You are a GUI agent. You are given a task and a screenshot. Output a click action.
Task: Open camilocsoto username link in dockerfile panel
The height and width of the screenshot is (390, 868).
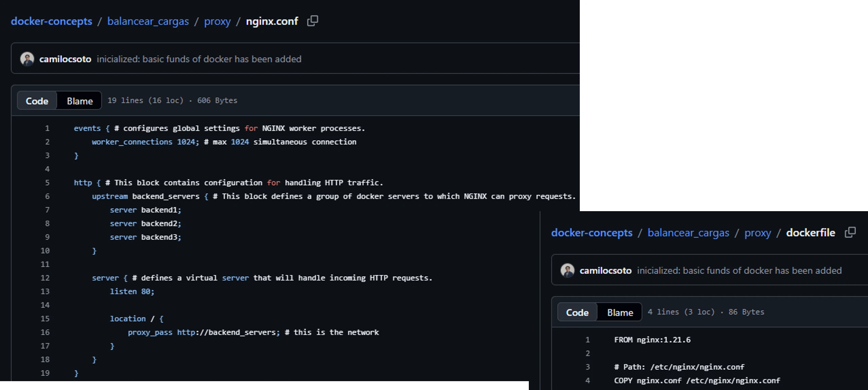pyautogui.click(x=605, y=270)
